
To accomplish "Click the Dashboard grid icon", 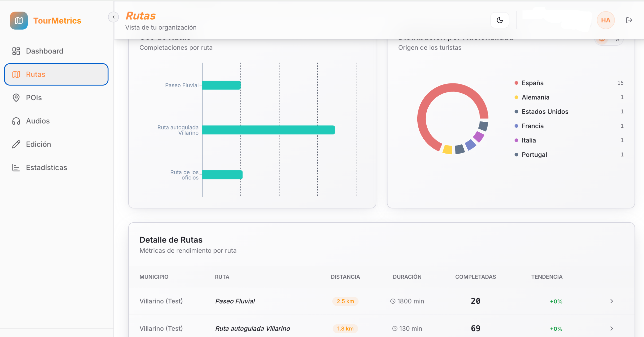I will (x=16, y=51).
